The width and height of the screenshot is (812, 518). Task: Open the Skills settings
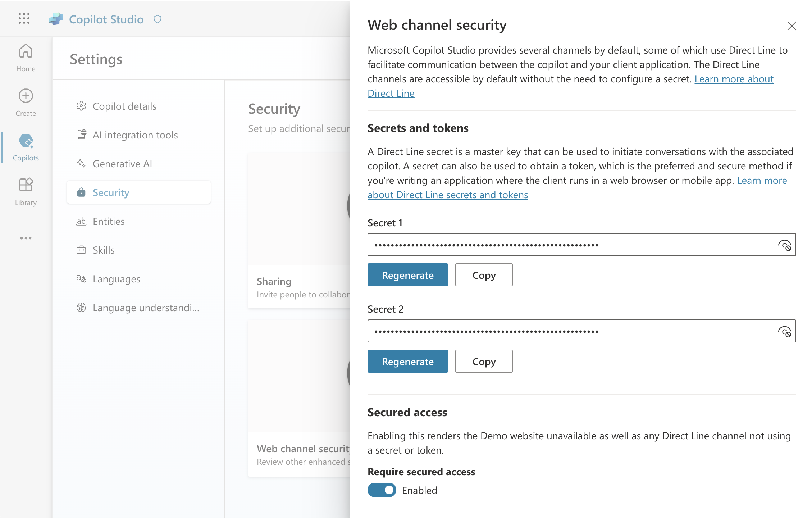(139, 250)
